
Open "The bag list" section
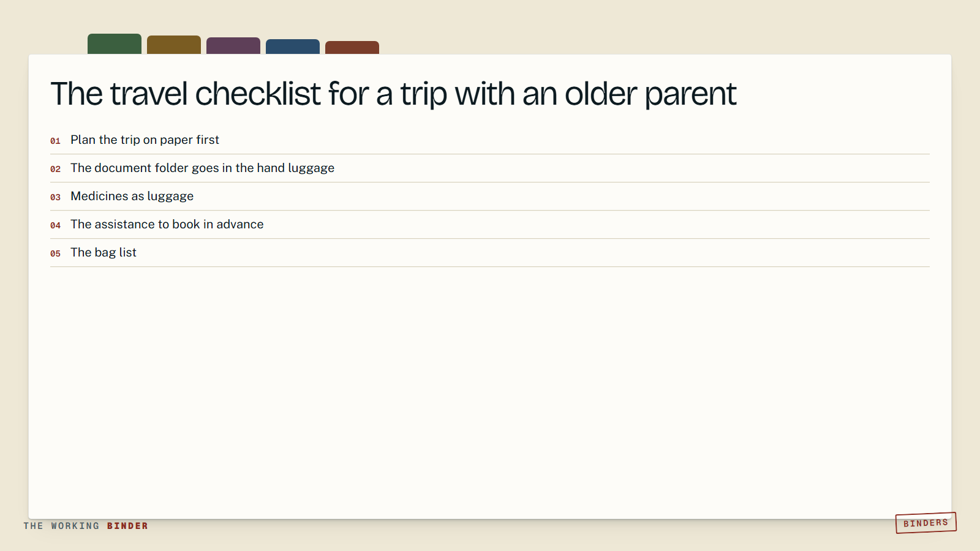[x=490, y=253]
